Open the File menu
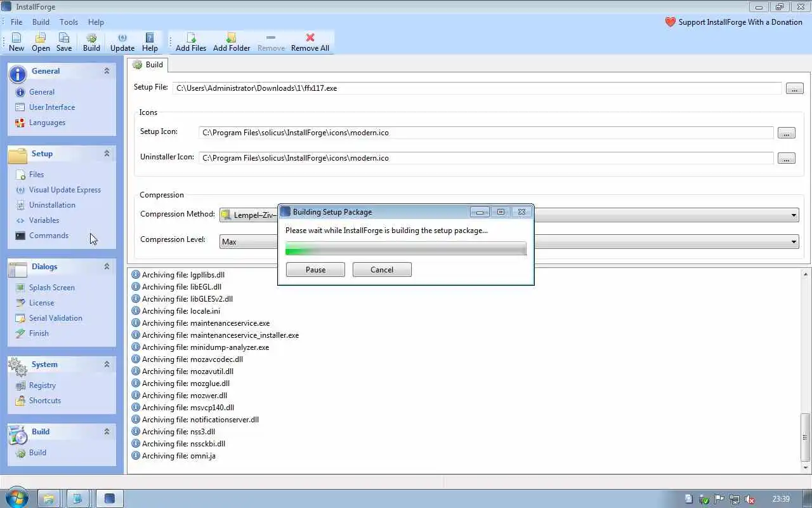The height and width of the screenshot is (508, 812). tap(16, 22)
